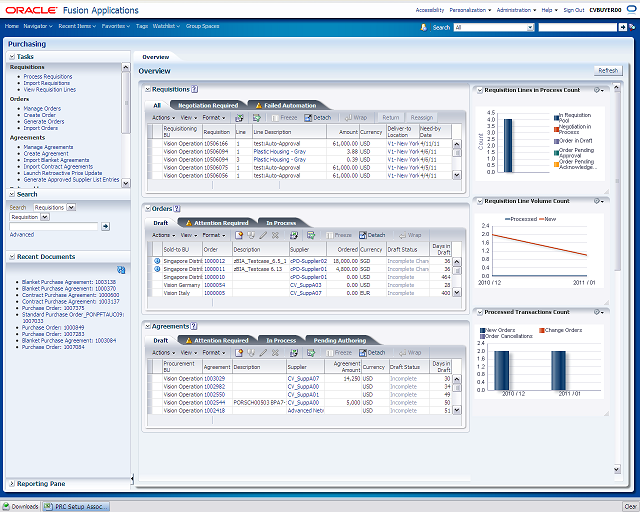Click the Advanced search link
The width and height of the screenshot is (640, 512).
pyautogui.click(x=22, y=235)
